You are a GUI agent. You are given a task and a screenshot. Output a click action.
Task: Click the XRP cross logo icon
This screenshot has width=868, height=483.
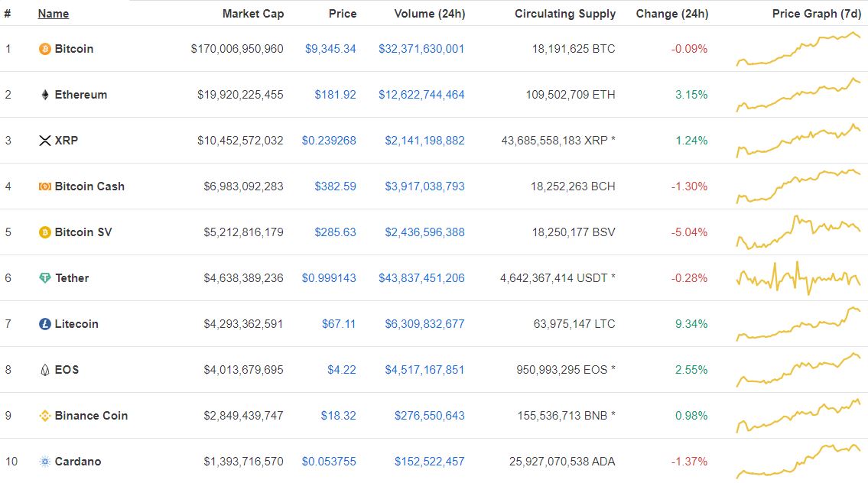(45, 141)
